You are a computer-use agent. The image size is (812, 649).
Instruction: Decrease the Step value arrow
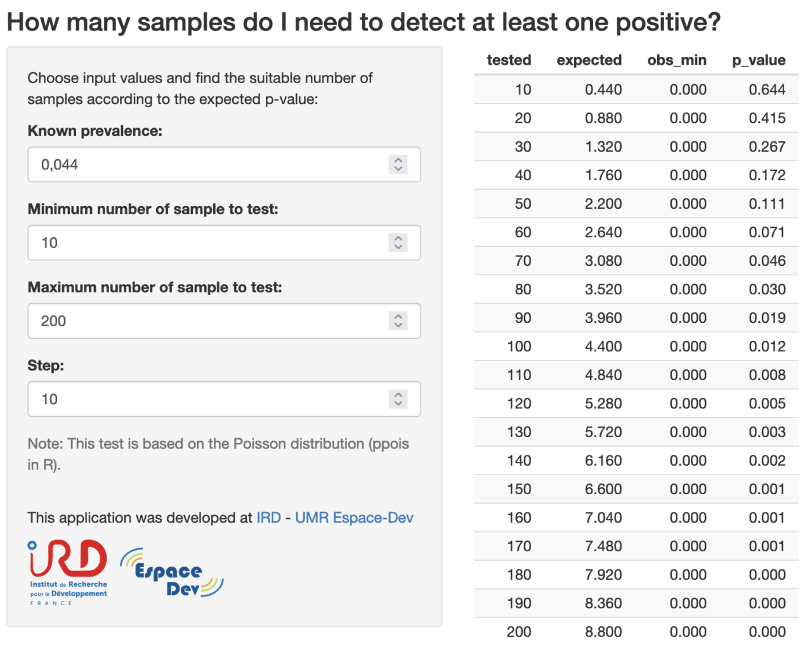tap(398, 403)
